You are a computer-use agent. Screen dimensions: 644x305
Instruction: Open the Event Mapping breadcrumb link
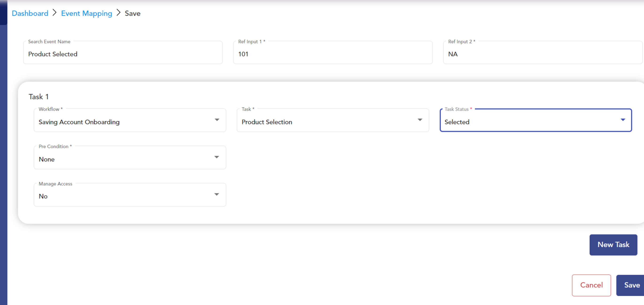[87, 14]
